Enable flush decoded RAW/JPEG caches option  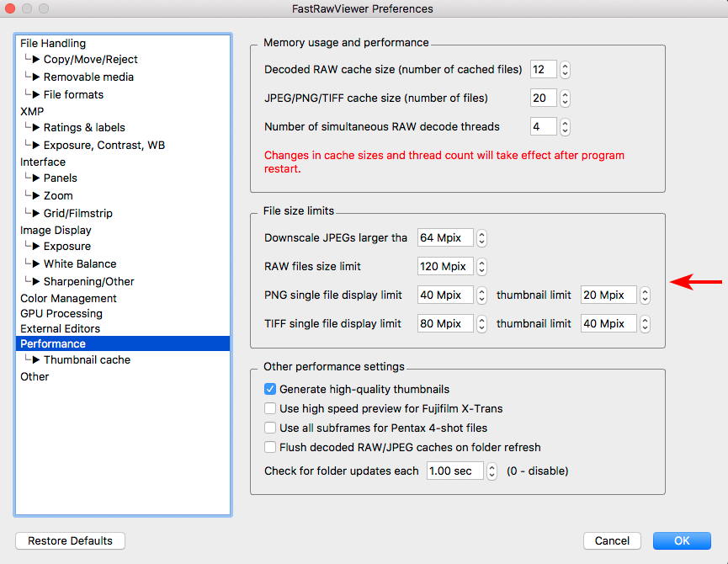point(270,448)
